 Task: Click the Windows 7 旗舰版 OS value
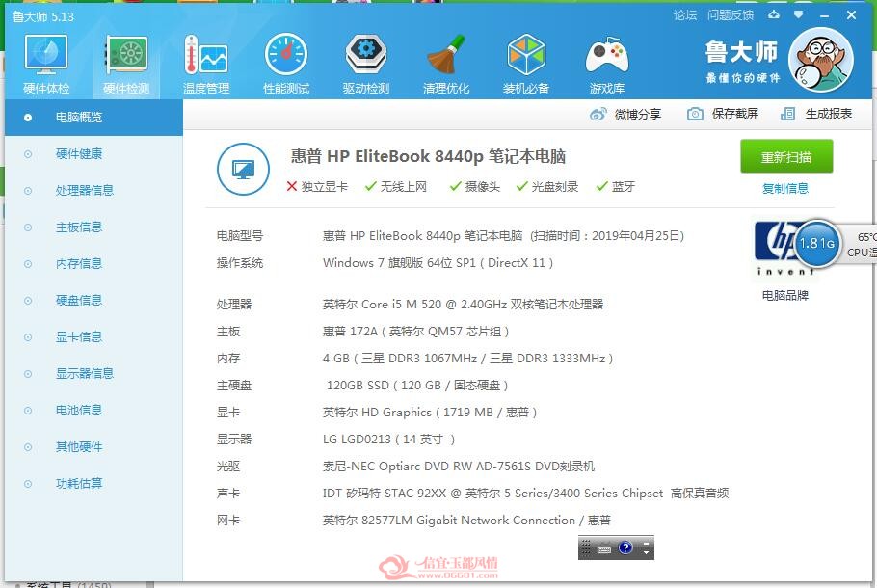coord(438,263)
